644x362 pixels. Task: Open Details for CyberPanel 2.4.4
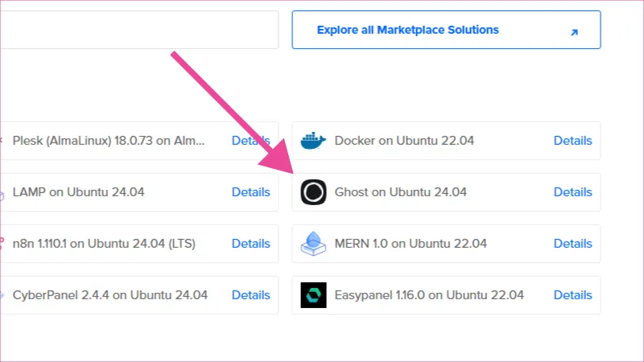250,295
